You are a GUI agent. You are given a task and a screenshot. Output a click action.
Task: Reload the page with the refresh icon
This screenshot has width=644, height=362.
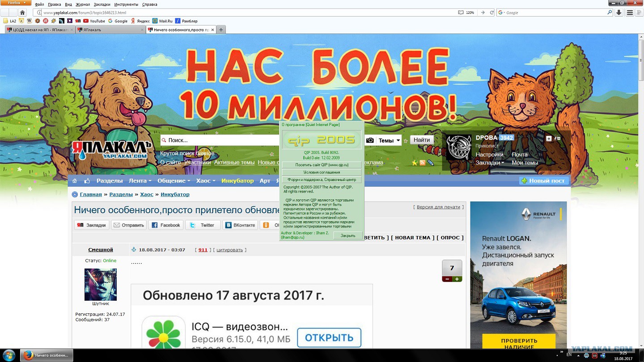pyautogui.click(x=492, y=13)
